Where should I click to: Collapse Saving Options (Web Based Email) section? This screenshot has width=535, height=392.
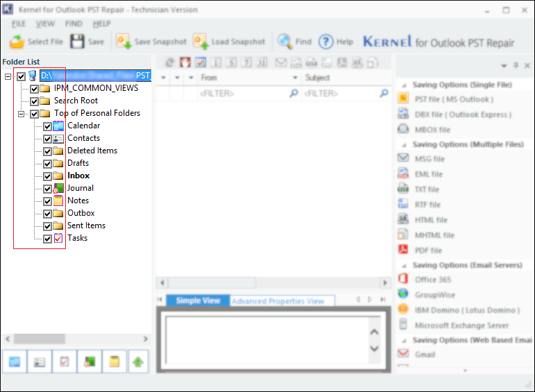(x=404, y=341)
